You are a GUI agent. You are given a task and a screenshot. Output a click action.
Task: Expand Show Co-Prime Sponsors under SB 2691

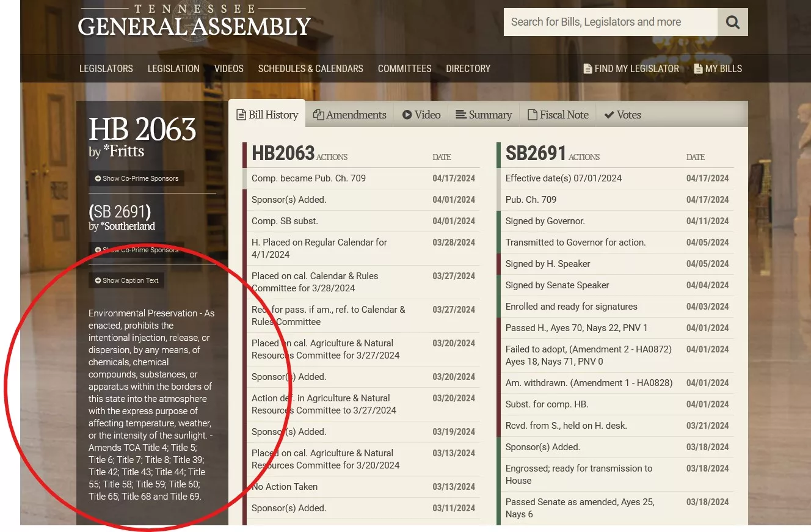[x=137, y=250]
